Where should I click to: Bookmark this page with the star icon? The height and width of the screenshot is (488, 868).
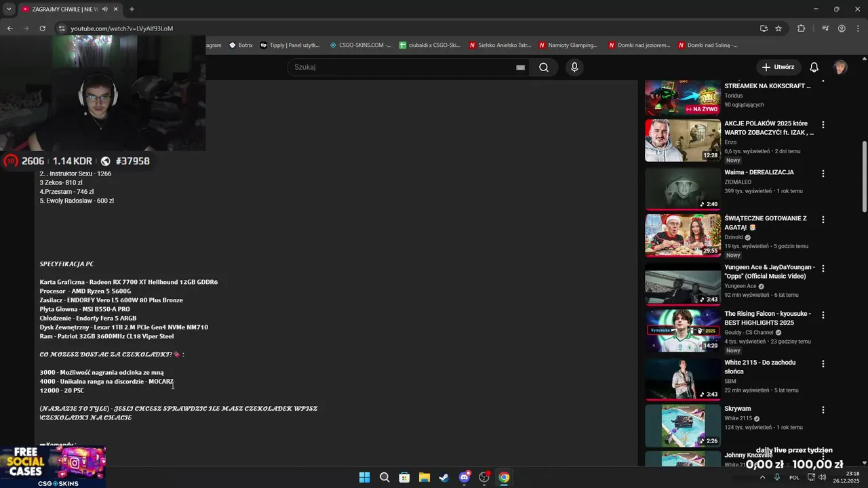(x=778, y=28)
